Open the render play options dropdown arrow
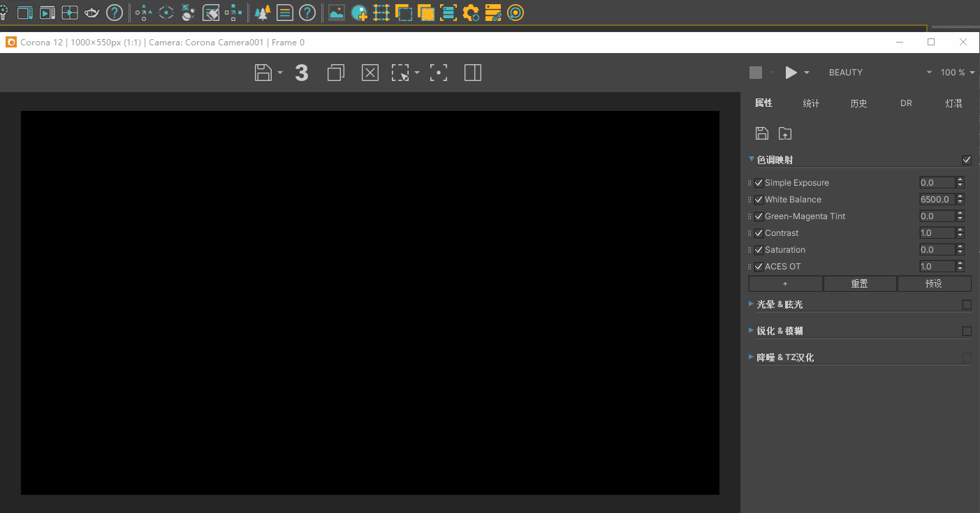Viewport: 980px width, 513px height. coord(807,73)
